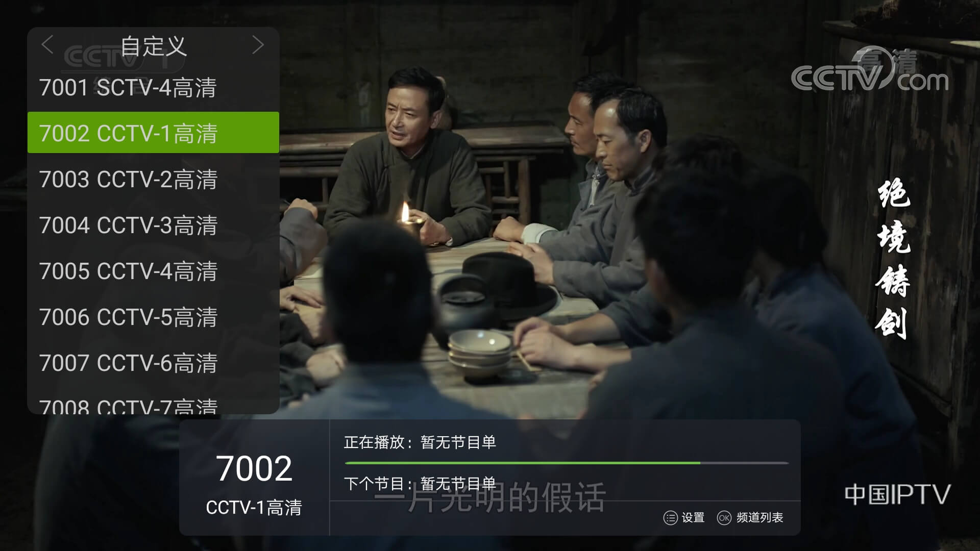Click the 频道列表 label

(759, 518)
